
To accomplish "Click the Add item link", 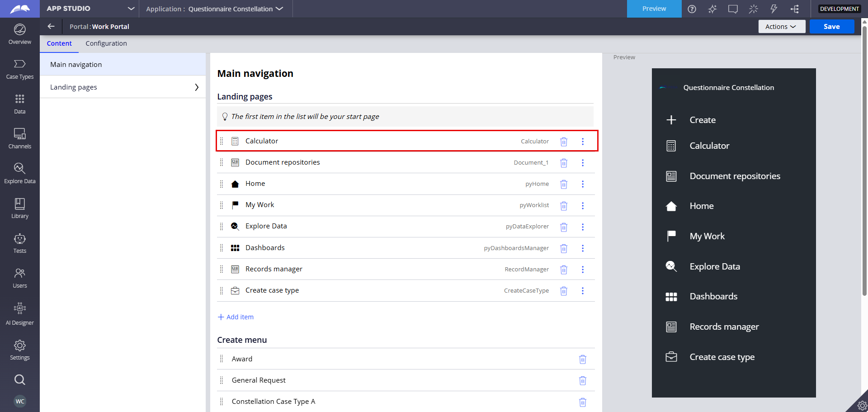I will click(x=236, y=317).
